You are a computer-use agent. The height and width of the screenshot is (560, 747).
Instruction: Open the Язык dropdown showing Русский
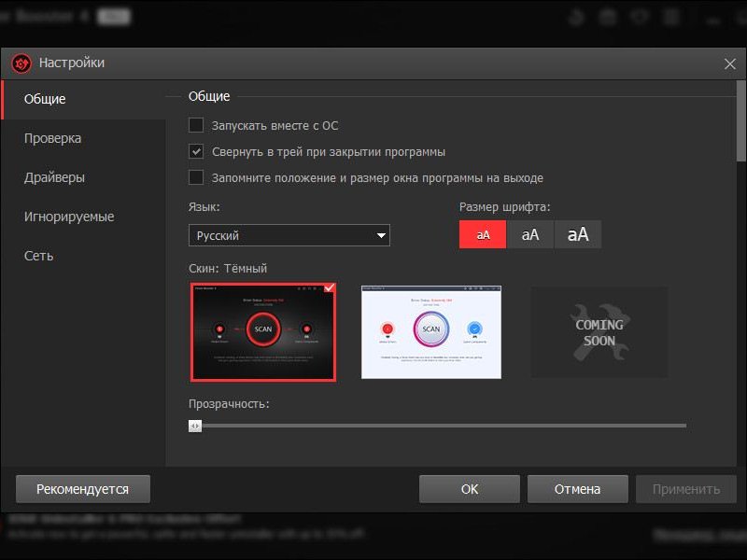tap(289, 235)
